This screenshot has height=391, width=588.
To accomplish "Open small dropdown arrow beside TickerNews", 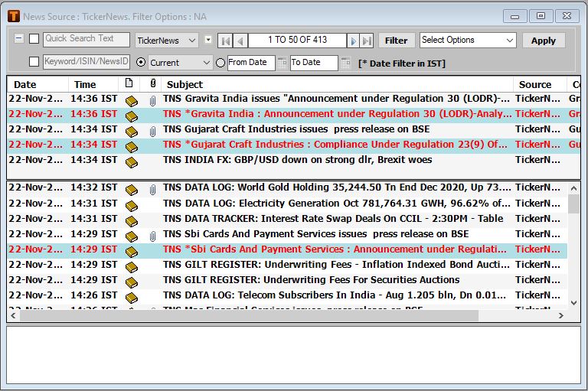I will pos(208,39).
